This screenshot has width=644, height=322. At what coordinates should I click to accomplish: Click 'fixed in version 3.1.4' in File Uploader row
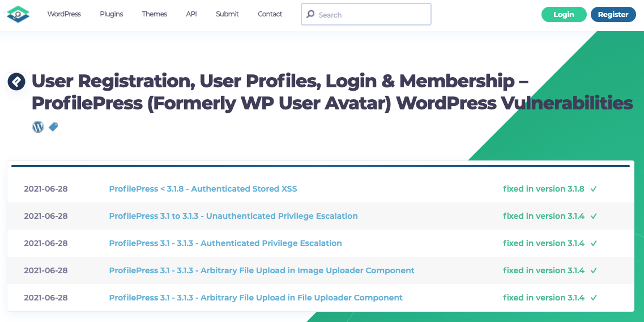(543, 297)
